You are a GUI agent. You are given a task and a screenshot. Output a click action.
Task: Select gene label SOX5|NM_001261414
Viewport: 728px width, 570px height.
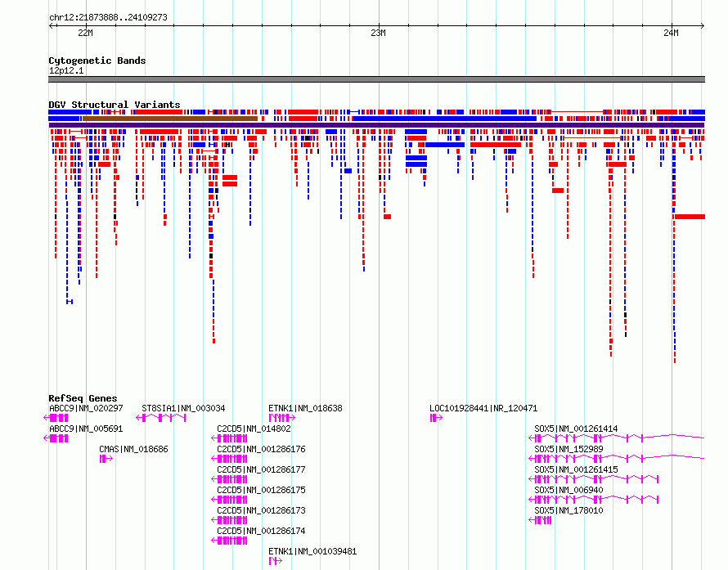(576, 429)
